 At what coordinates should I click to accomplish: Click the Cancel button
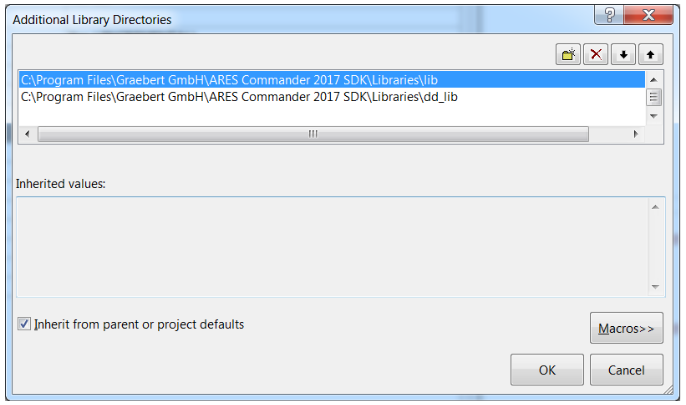pos(626,370)
